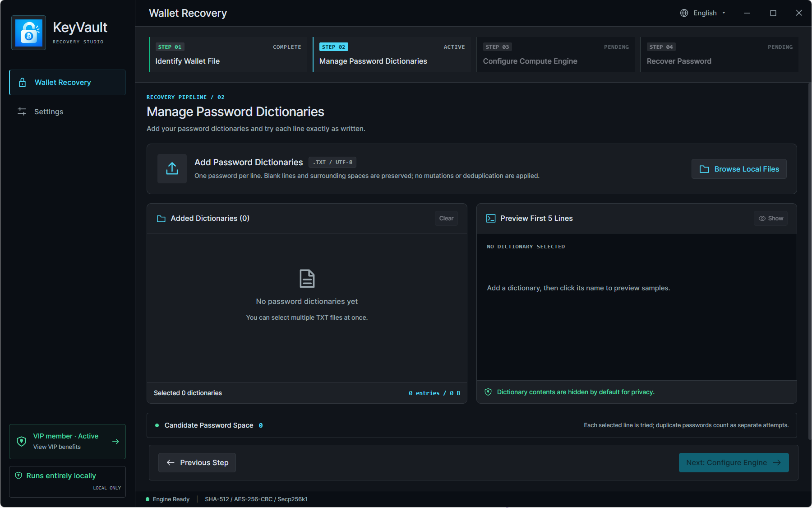Click the shield icon beside privacy notice
812x508 pixels.
[x=488, y=392]
